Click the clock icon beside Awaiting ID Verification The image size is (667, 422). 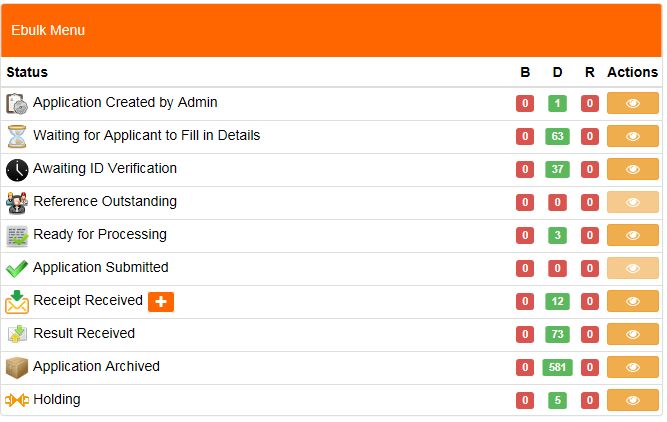[x=17, y=170]
